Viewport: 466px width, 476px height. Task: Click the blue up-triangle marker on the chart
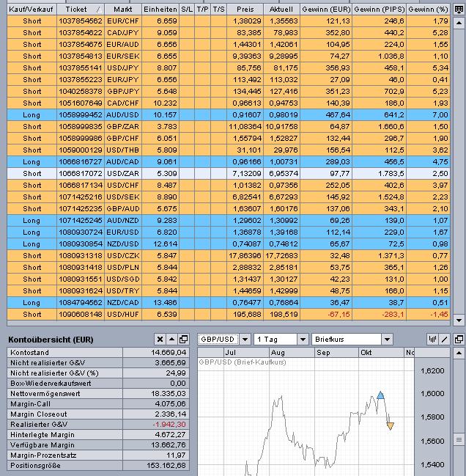380,395
